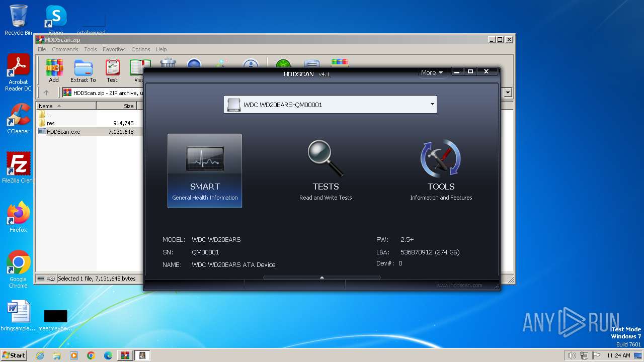Open the Google Chrome desktop shortcut
The height and width of the screenshot is (362, 644).
tap(18, 269)
